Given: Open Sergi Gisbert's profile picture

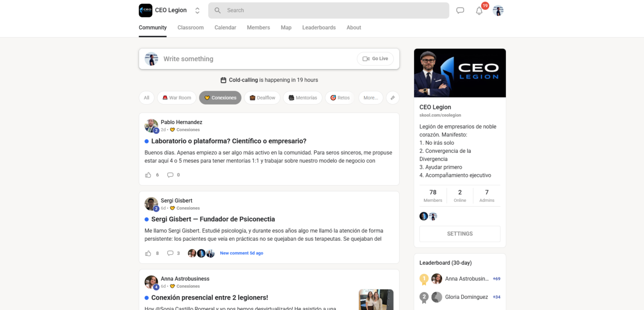Looking at the screenshot, I should coord(151,204).
